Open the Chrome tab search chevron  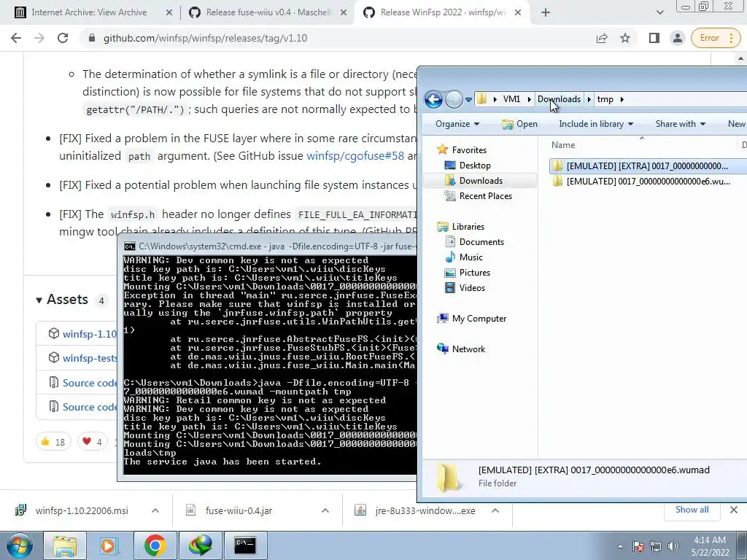659,12
